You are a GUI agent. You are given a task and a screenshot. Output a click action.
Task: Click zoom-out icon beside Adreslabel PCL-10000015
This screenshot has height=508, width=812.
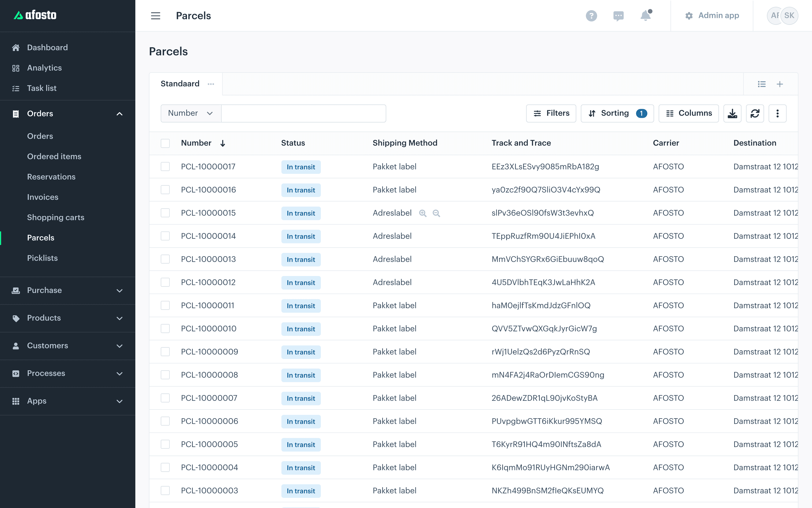[436, 213]
